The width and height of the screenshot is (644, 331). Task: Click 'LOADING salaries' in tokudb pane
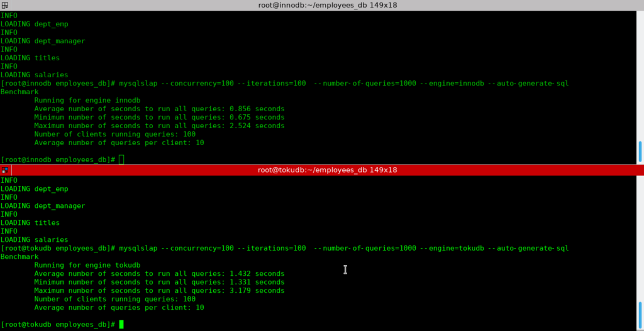(x=34, y=239)
